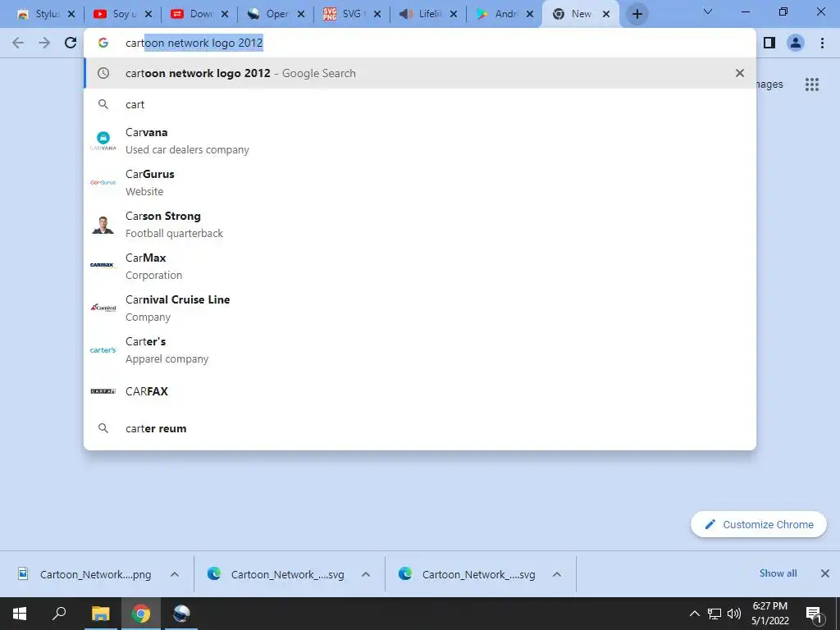Close the YouTube Soy tab
This screenshot has width=840, height=630.
[148, 15]
